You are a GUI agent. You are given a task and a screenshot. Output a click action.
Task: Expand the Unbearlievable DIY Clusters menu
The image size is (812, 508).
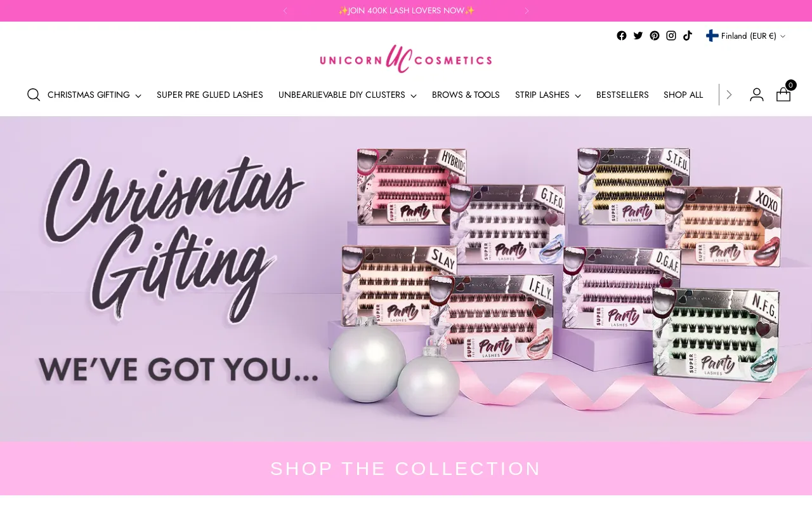coord(348,95)
